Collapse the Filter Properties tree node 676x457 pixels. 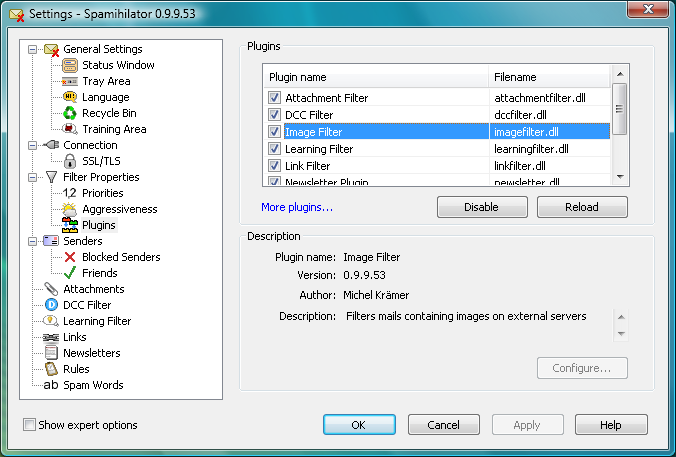click(32, 177)
